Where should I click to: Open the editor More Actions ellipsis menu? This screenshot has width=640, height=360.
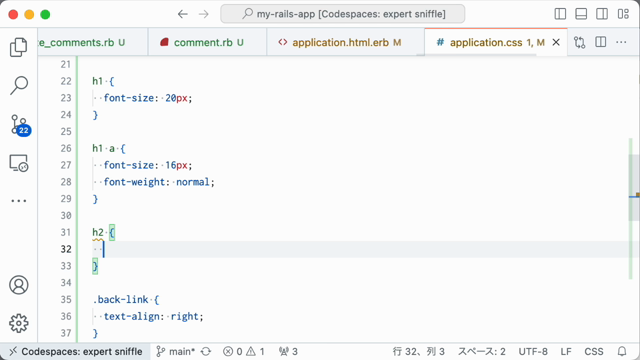621,42
